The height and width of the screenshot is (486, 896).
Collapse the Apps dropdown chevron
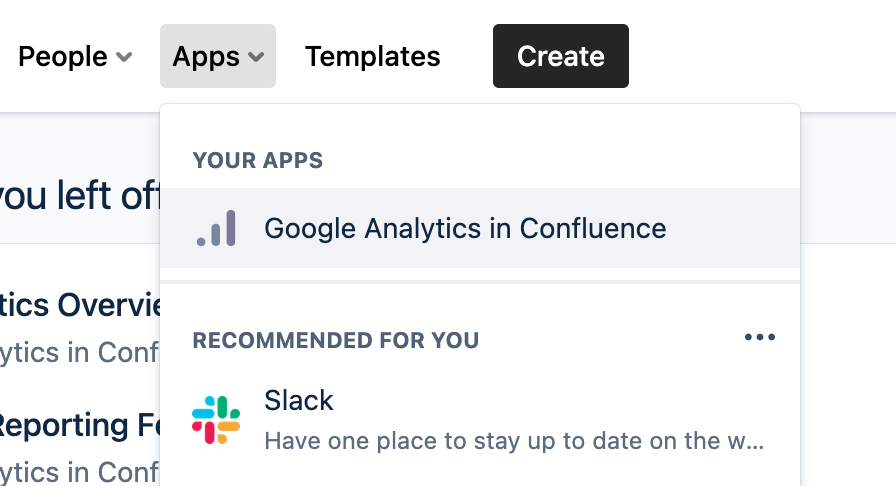(257, 57)
